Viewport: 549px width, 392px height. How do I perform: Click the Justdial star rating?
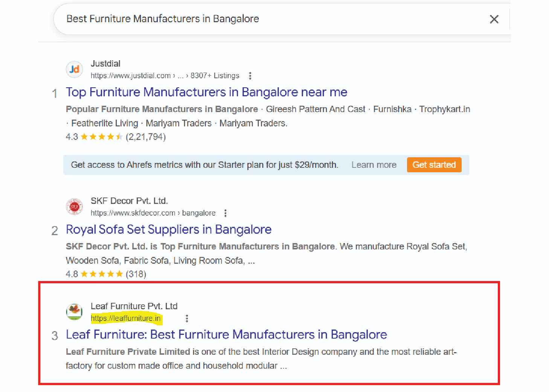(x=102, y=137)
